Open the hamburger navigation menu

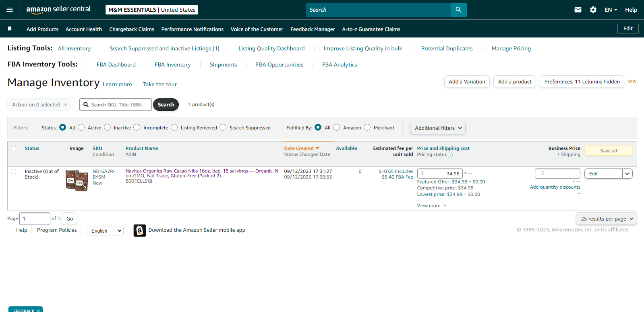tap(10, 10)
